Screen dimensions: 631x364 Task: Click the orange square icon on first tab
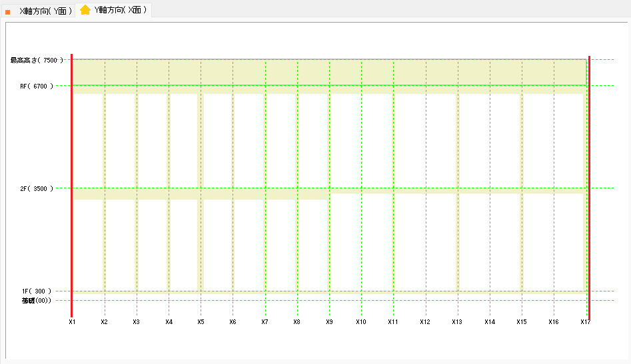(x=8, y=12)
